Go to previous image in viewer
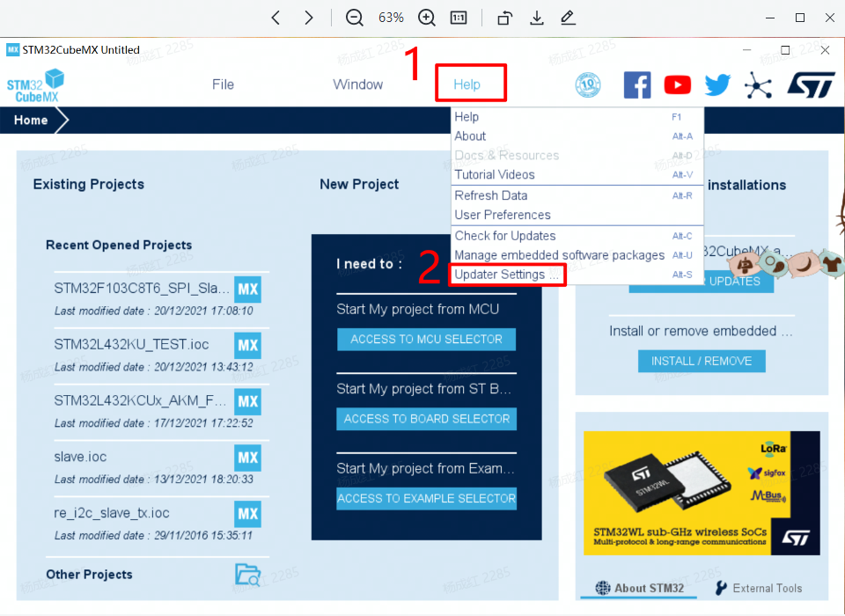The height and width of the screenshot is (616, 845). (276, 18)
